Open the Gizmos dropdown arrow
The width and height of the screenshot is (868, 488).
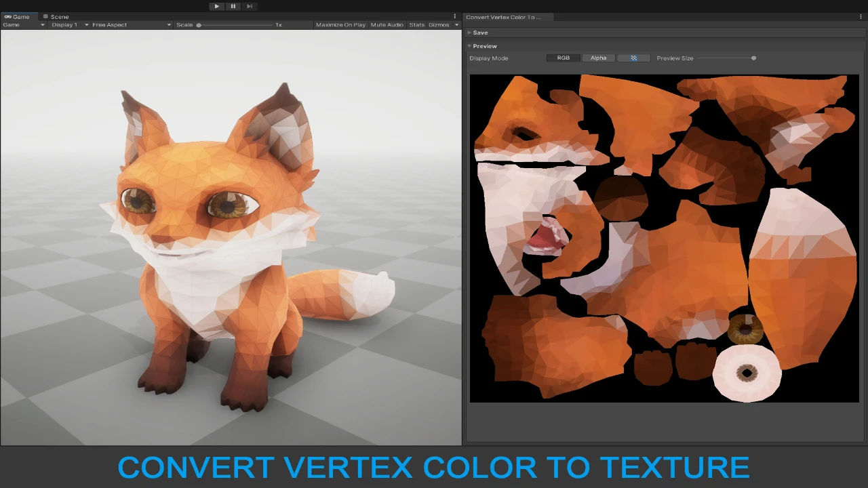[x=456, y=25]
